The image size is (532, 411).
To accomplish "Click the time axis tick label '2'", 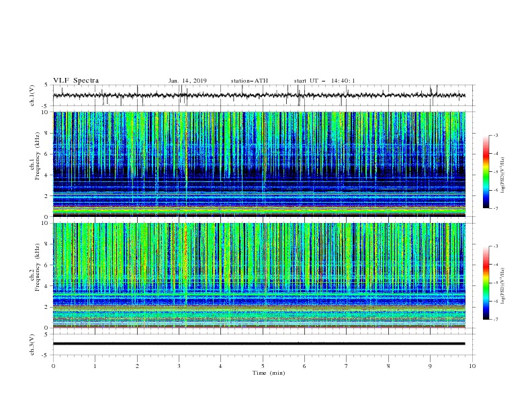I will point(137,366).
